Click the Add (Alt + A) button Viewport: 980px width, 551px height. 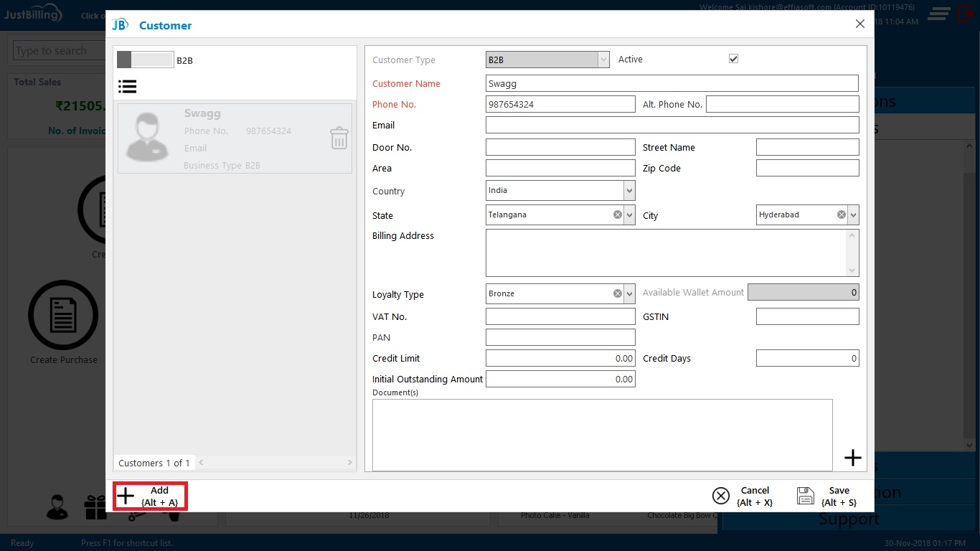coord(151,496)
